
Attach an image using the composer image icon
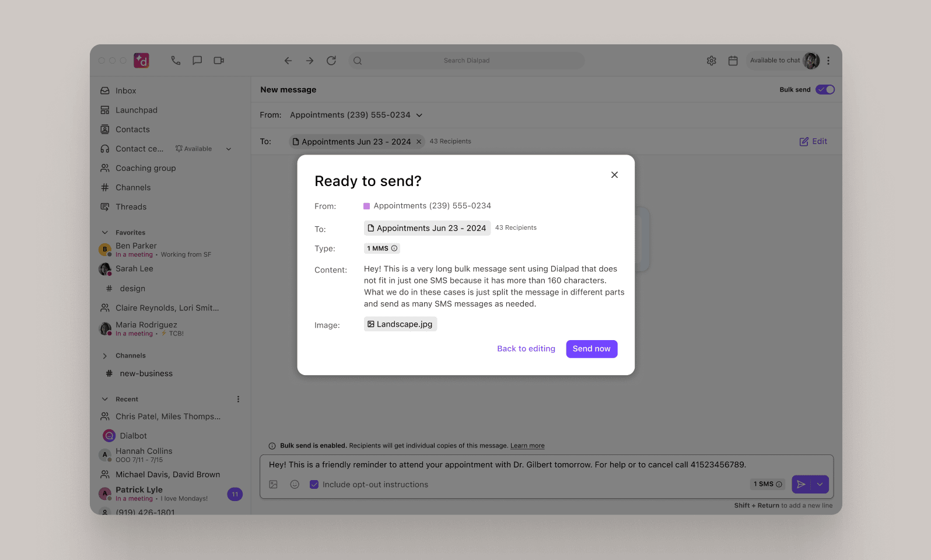[x=274, y=484]
